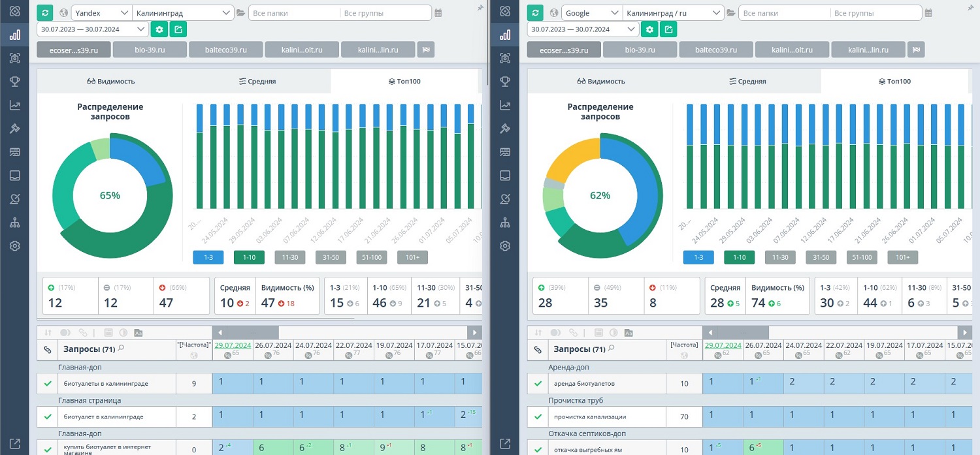Open the date range dropdown in the Yandex panel
The height and width of the screenshot is (455, 980).
(93, 29)
